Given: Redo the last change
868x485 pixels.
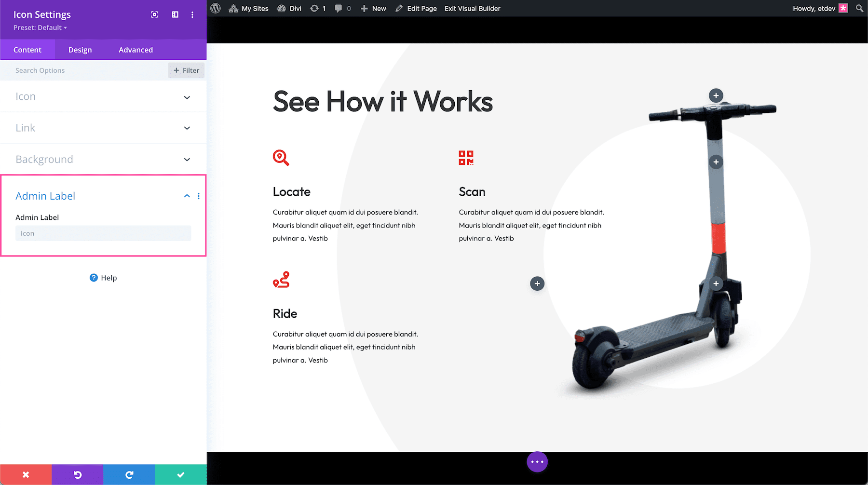Looking at the screenshot, I should pyautogui.click(x=129, y=474).
